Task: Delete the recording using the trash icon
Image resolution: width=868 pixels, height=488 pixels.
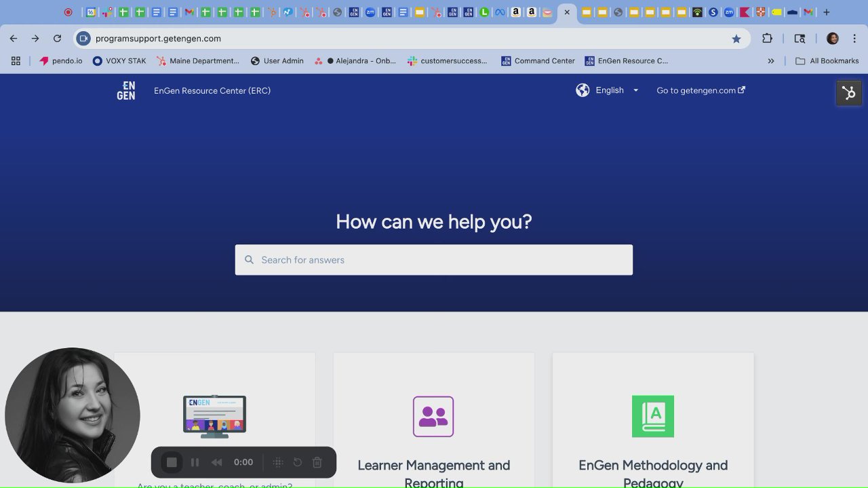Action: click(x=317, y=462)
